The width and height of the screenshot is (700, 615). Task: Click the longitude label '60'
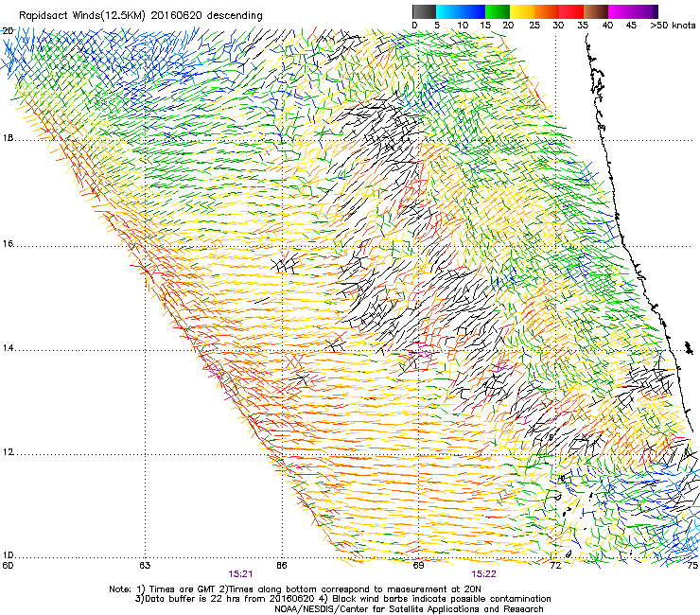tap(8, 566)
